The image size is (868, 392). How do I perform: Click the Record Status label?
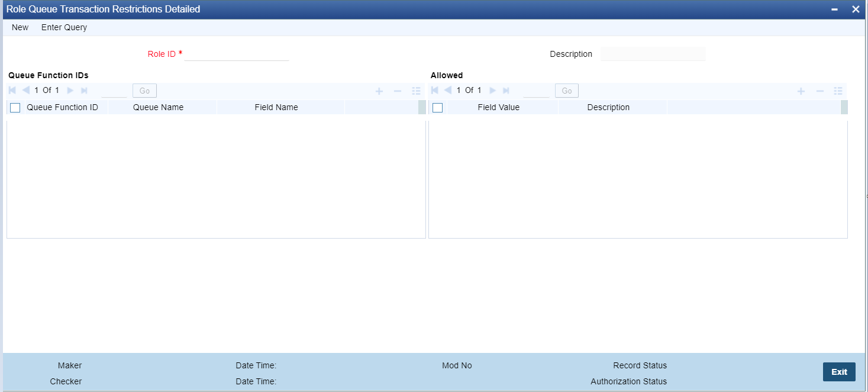coord(640,365)
